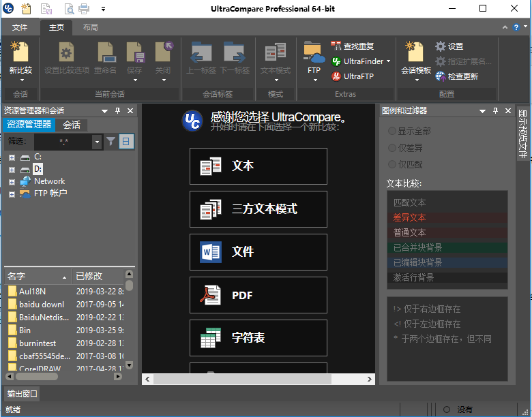Launch UltraFTP from the Extras group
This screenshot has height=417, width=532.
[352, 76]
